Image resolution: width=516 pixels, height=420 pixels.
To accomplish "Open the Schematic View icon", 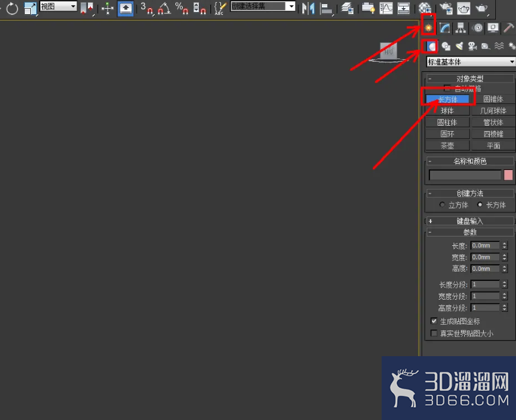I will 403,8.
